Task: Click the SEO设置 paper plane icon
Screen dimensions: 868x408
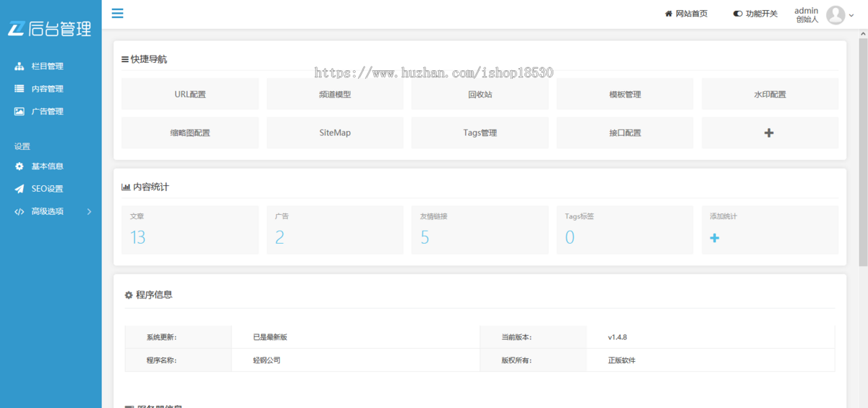Action: pyautogui.click(x=20, y=189)
